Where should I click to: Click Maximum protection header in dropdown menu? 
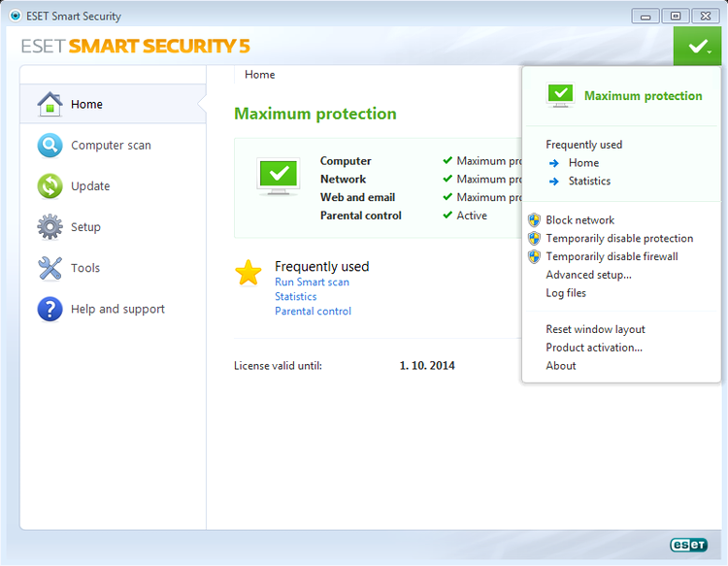643,96
